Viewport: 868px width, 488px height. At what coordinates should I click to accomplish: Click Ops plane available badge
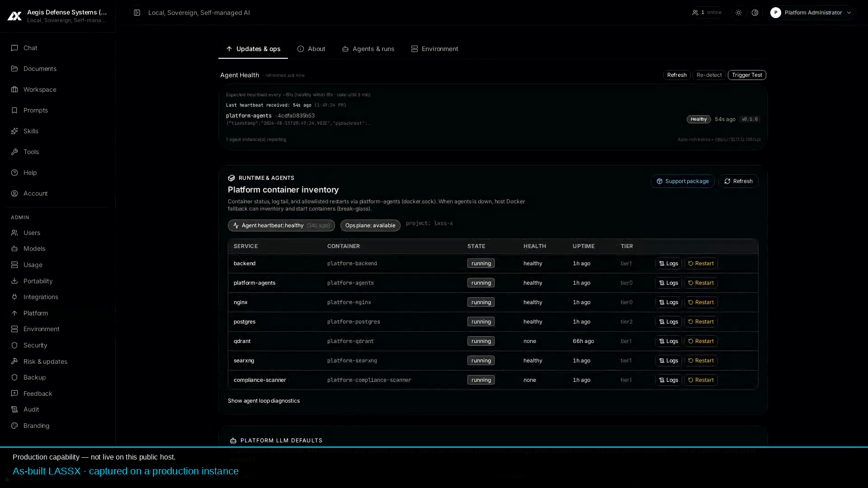click(x=370, y=225)
